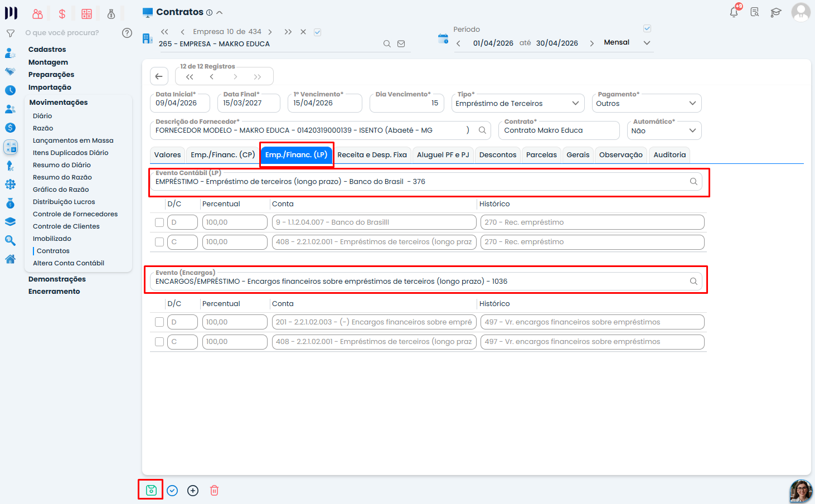Open Cadastros menu
Image resolution: width=815 pixels, height=504 pixels.
click(47, 50)
